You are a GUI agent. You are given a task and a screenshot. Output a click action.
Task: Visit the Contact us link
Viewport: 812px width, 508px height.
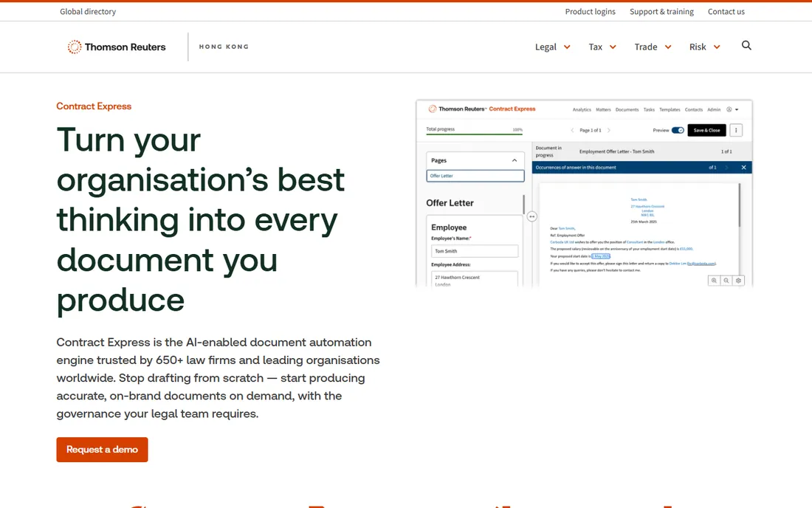(726, 11)
